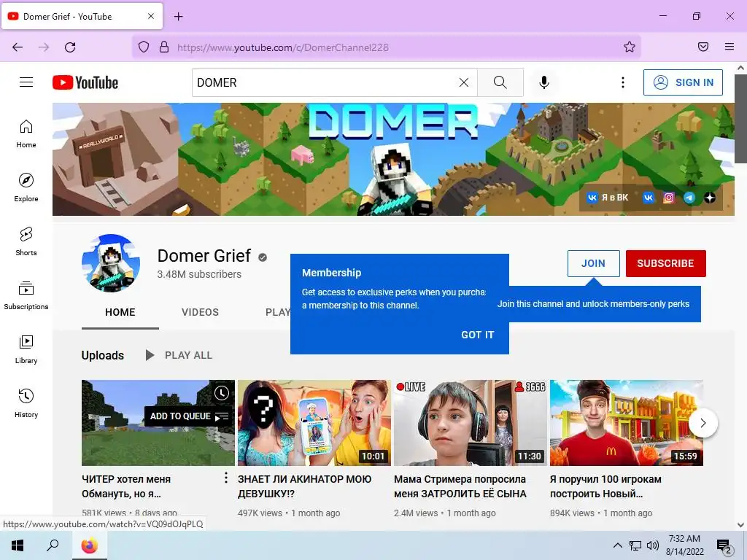Open the 'Мама Стримера' video thumbnail
Viewport: 747px width, 560px height.
pos(471,422)
